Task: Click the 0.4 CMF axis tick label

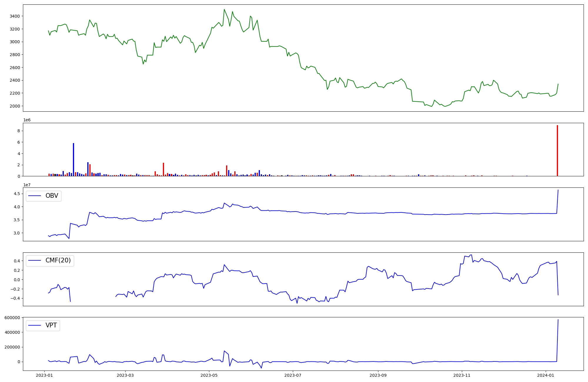Action: tap(16, 261)
